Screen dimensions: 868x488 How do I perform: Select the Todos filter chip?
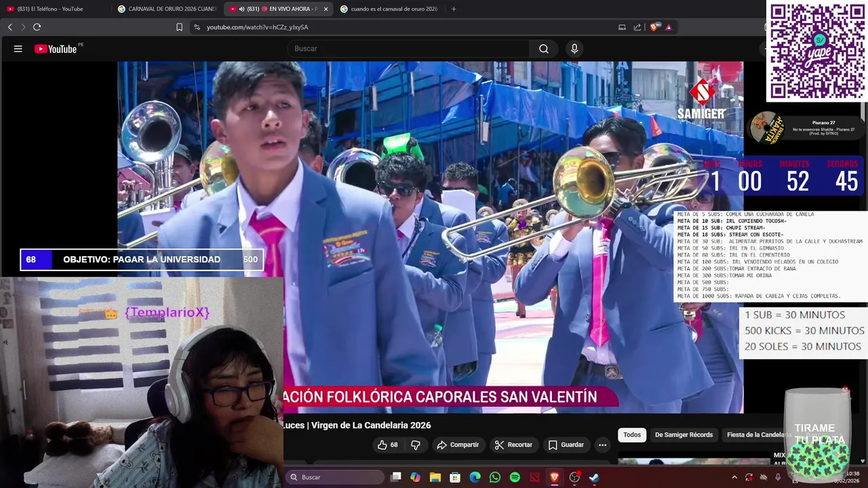[632, 434]
